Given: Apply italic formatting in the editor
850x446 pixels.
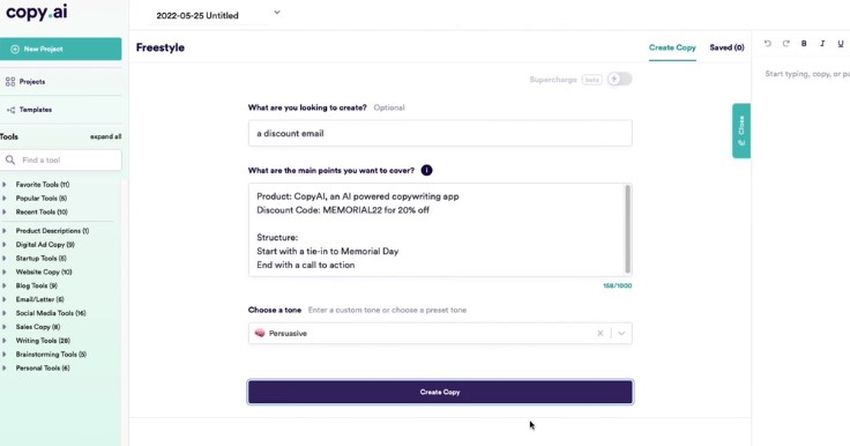Looking at the screenshot, I should coord(822,44).
